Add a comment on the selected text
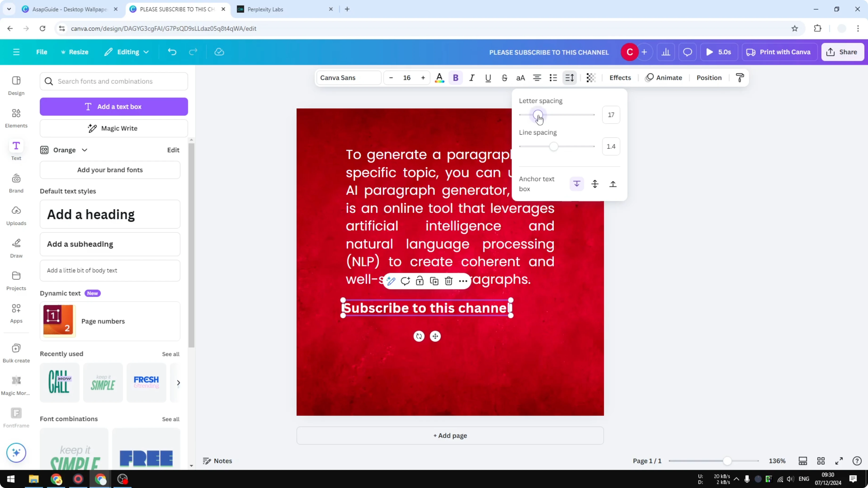This screenshot has width=868, height=488. tap(405, 281)
